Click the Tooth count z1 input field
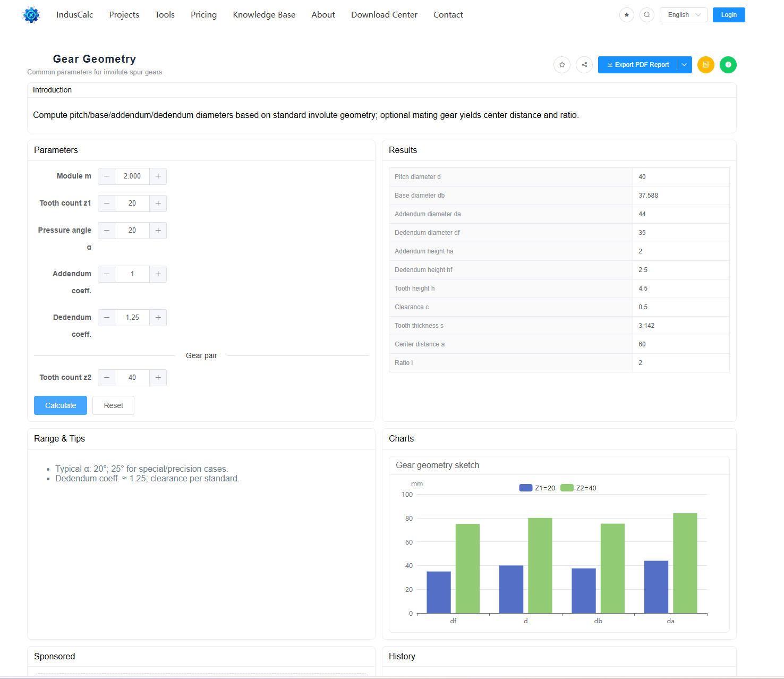Screen dimensions: 784x679 [x=132, y=203]
